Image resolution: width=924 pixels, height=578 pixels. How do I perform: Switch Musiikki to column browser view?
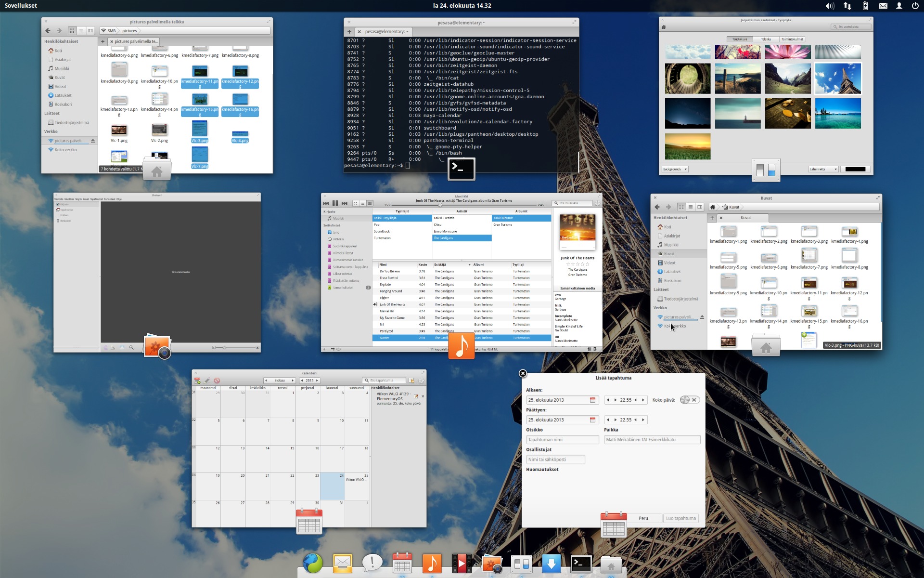point(370,203)
